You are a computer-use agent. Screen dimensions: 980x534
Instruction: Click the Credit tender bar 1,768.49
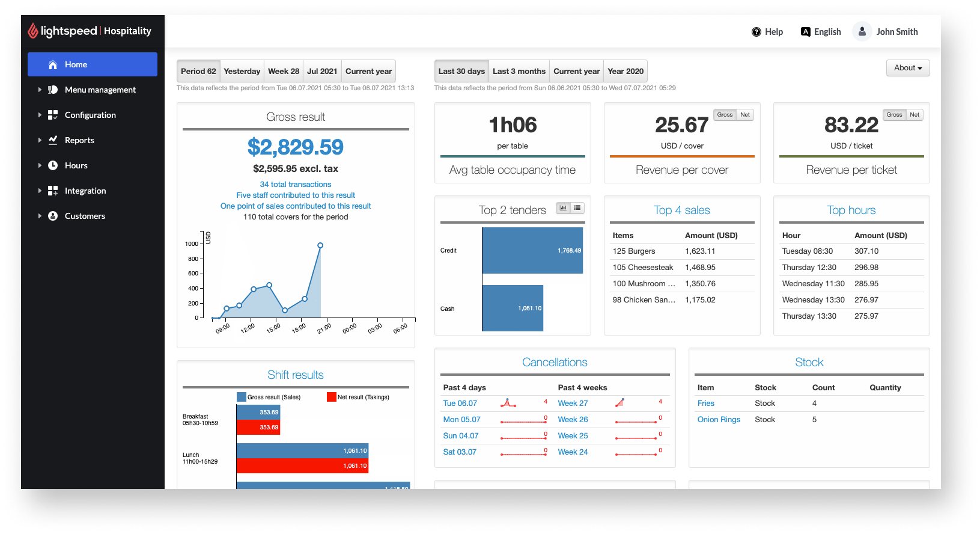click(x=532, y=250)
